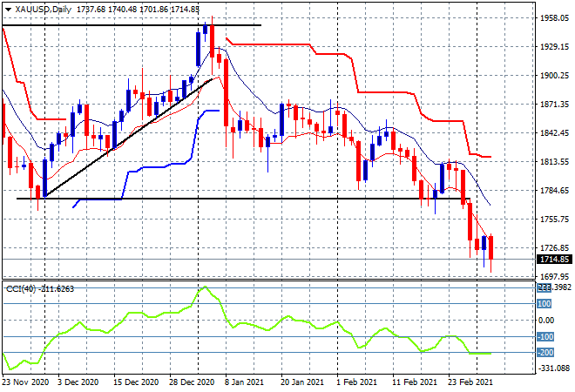Viewport: 575px width, 392px height.
Task: Click the 1871.35 price axis label
Action: tap(554, 105)
